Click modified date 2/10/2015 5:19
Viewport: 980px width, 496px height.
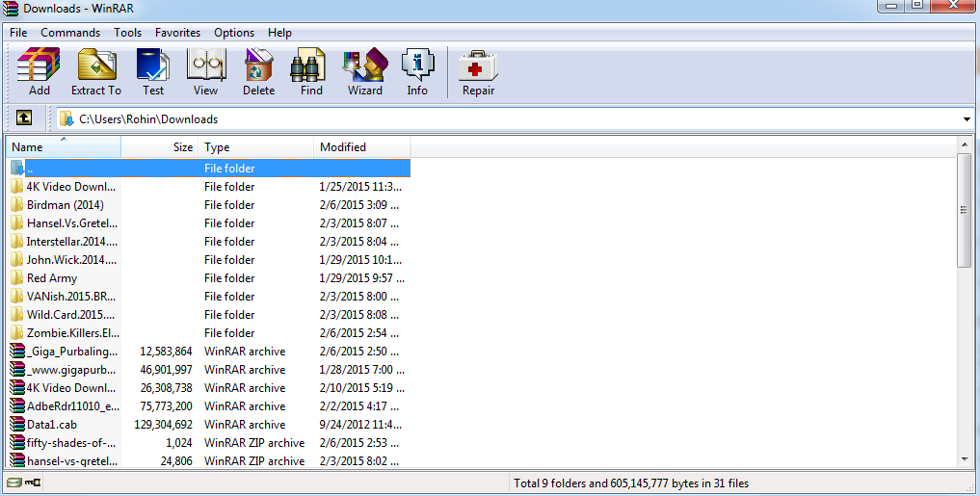[x=362, y=388]
